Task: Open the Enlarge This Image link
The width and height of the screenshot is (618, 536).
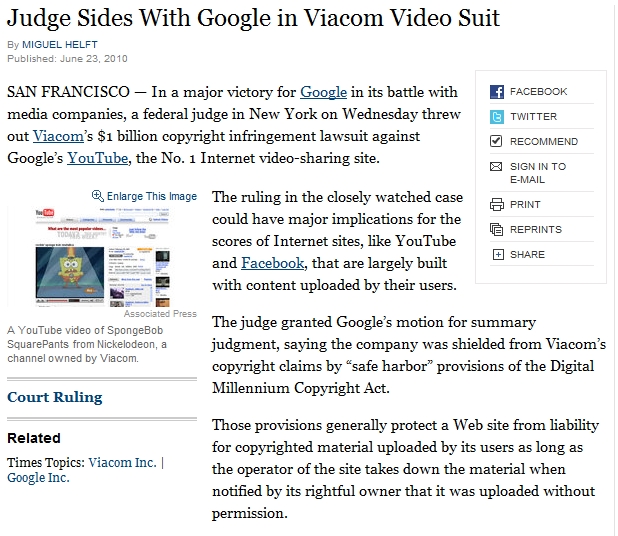Action: click(152, 196)
